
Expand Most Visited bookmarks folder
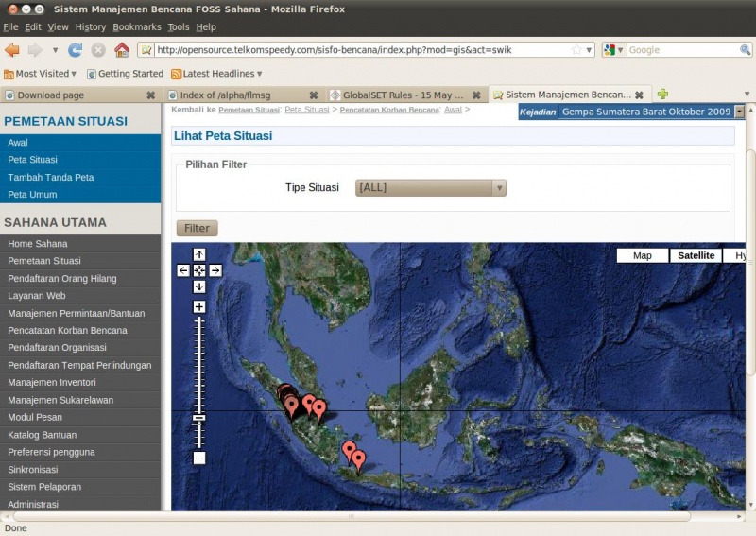coord(41,74)
